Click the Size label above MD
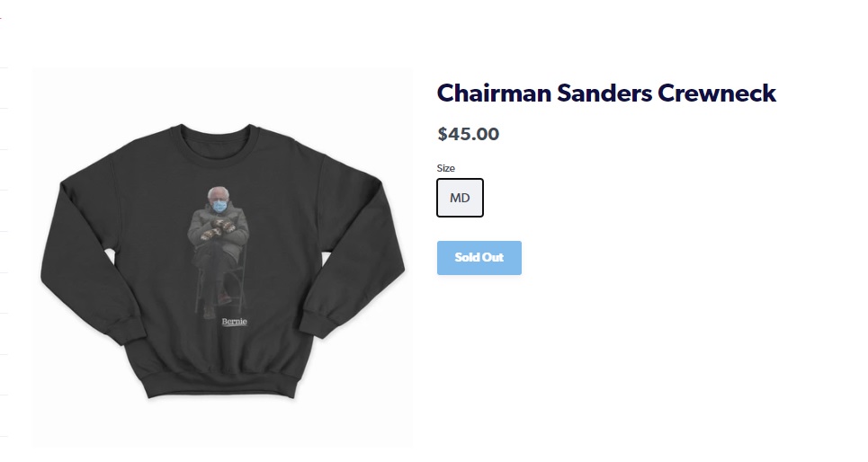 click(x=445, y=168)
